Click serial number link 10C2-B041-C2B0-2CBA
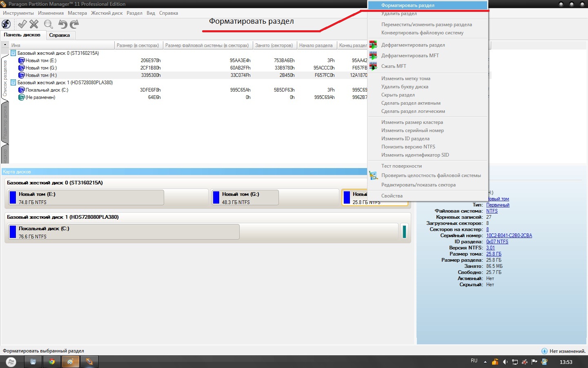 509,236
